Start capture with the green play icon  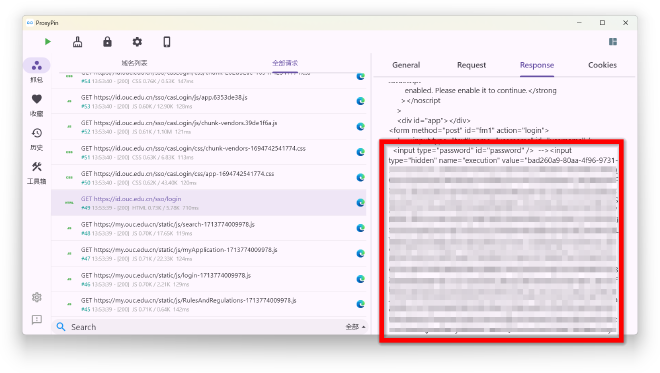pos(48,42)
